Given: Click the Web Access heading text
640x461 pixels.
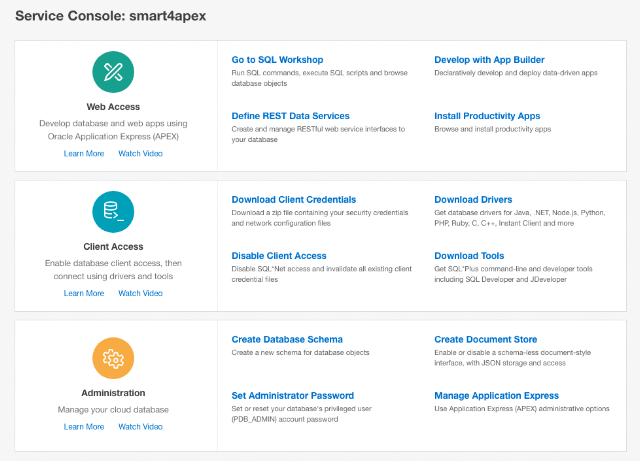Looking at the screenshot, I should [113, 107].
